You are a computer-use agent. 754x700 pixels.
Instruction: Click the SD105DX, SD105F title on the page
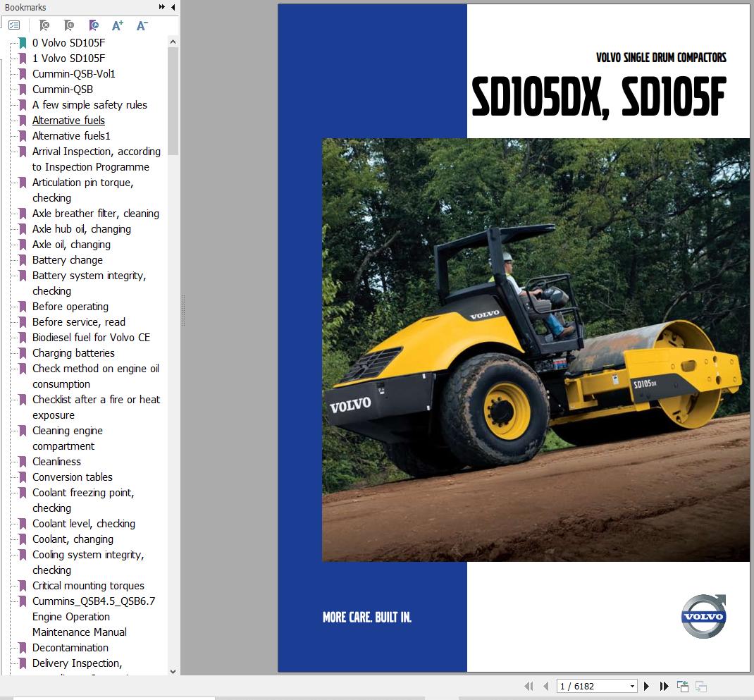pyautogui.click(x=599, y=98)
